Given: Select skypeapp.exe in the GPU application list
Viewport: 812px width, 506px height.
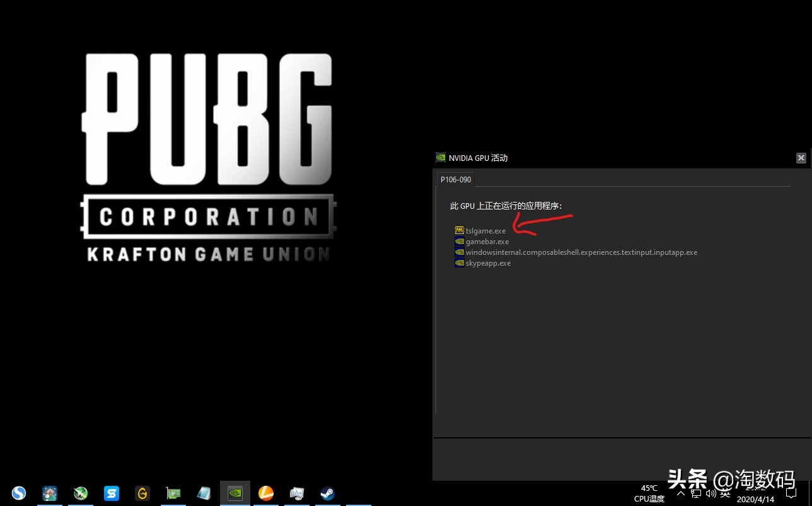Looking at the screenshot, I should (x=489, y=263).
